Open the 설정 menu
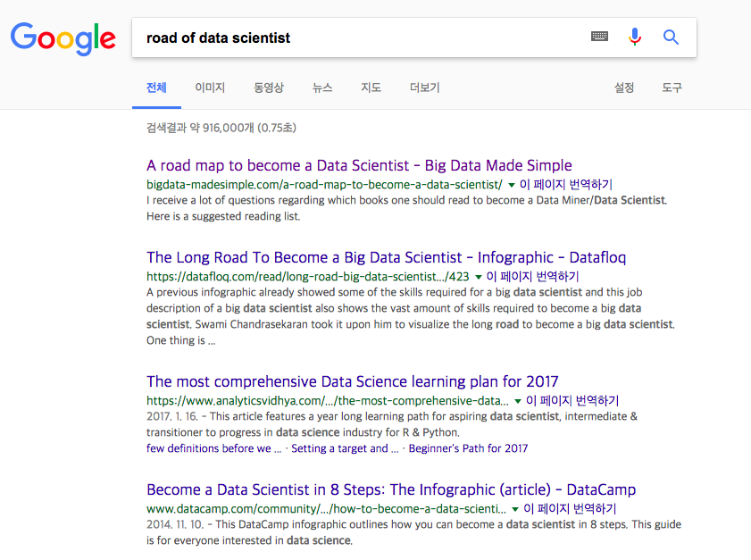 624,88
